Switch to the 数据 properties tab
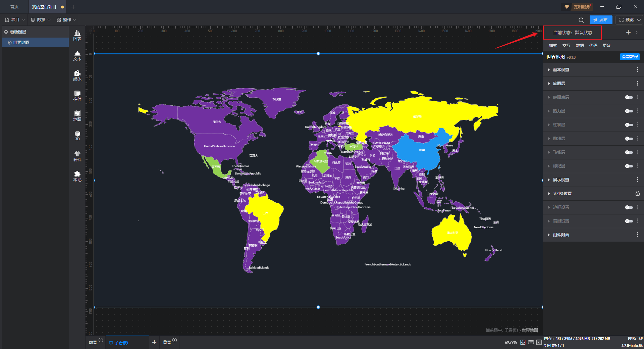This screenshot has width=644, height=349. coord(580,46)
